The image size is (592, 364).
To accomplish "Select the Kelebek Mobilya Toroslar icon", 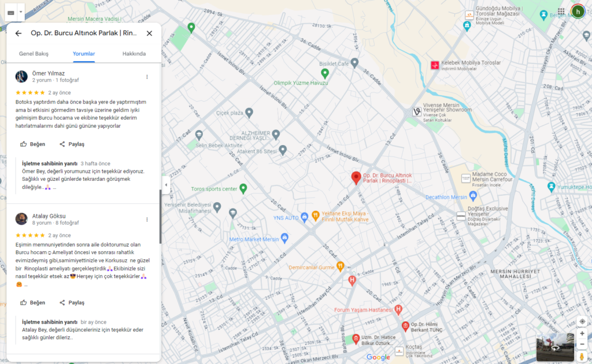I will tap(435, 65).
